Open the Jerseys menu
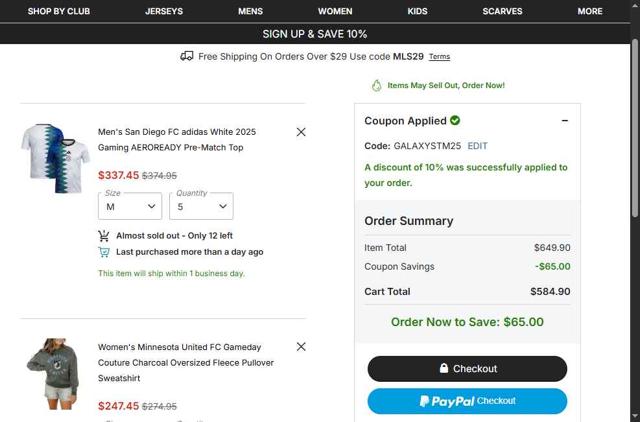640x422 pixels. click(164, 11)
